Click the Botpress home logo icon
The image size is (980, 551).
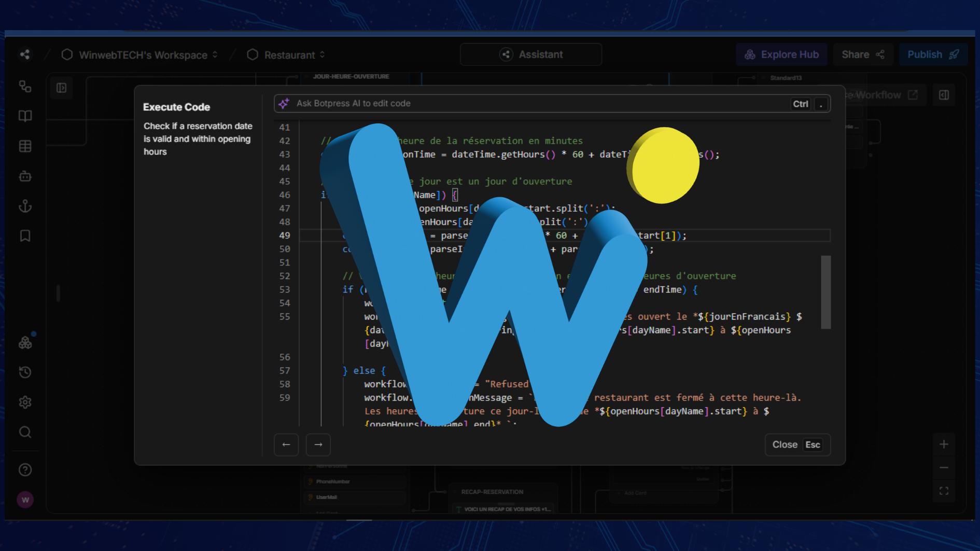point(24,54)
